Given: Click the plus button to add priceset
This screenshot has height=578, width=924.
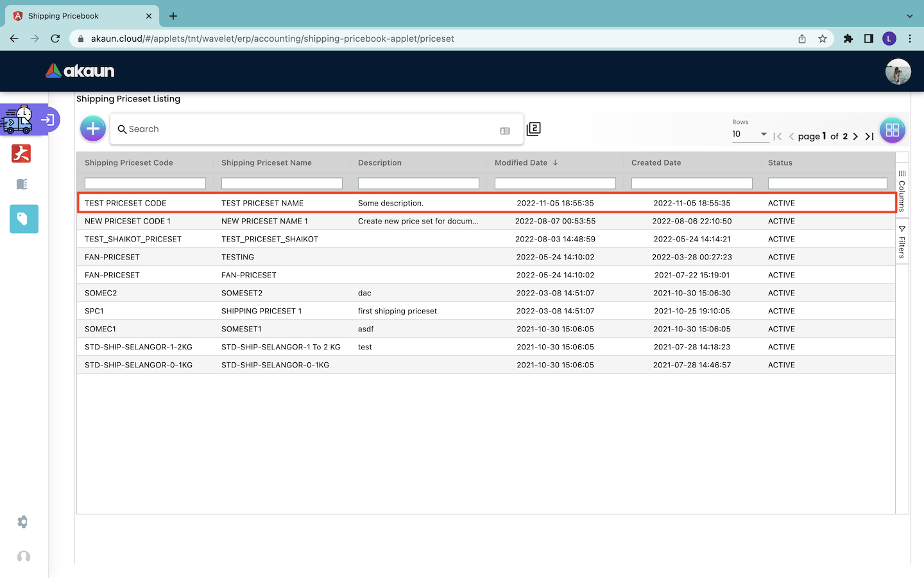Looking at the screenshot, I should click(93, 129).
